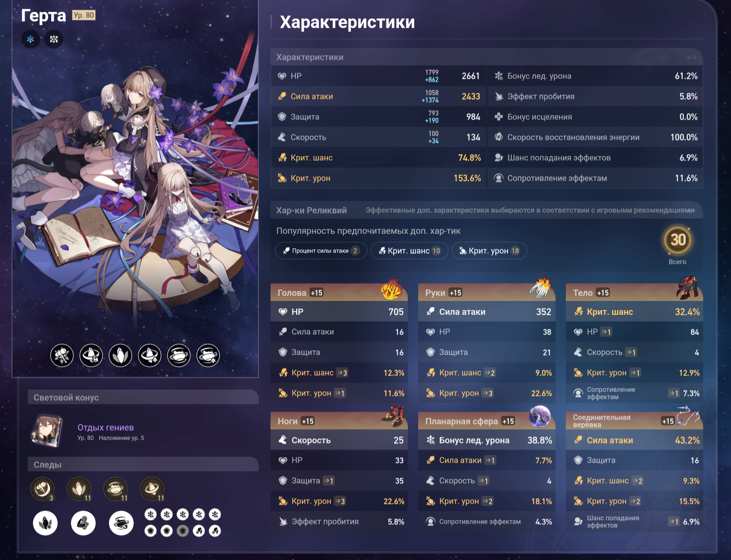The height and width of the screenshot is (560, 731).
Task: Click the total score 30 badge
Action: (678, 240)
